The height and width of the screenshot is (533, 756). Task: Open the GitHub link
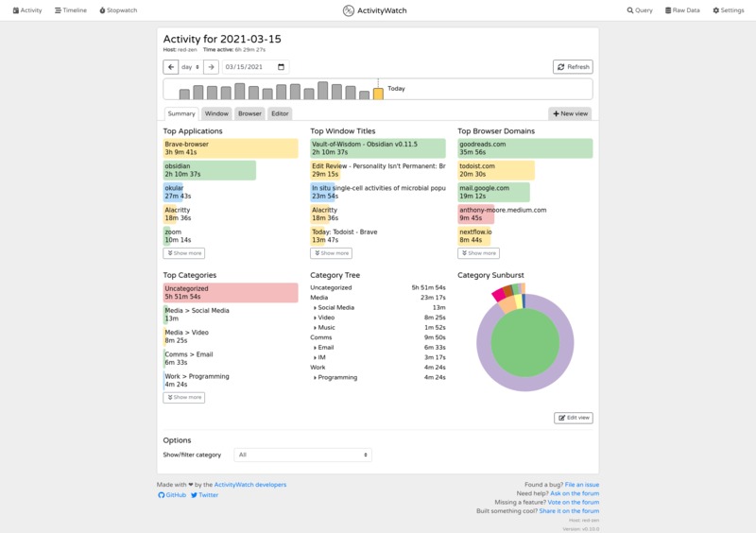(x=172, y=495)
